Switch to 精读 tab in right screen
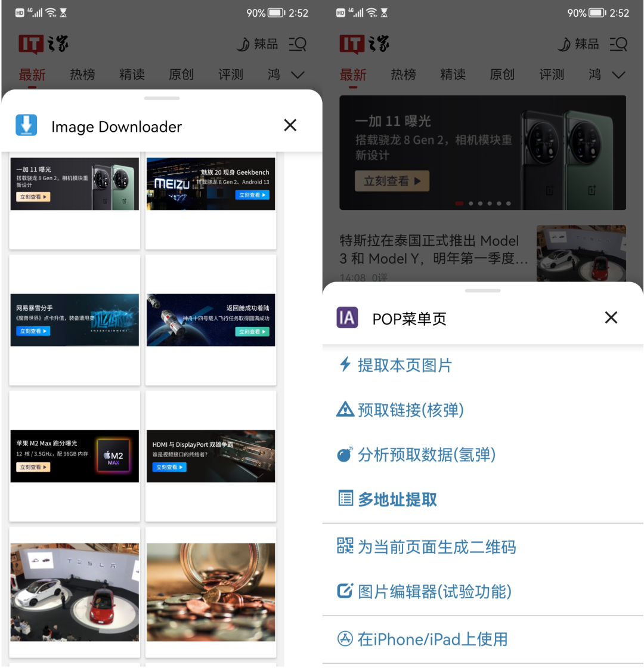 tap(453, 75)
